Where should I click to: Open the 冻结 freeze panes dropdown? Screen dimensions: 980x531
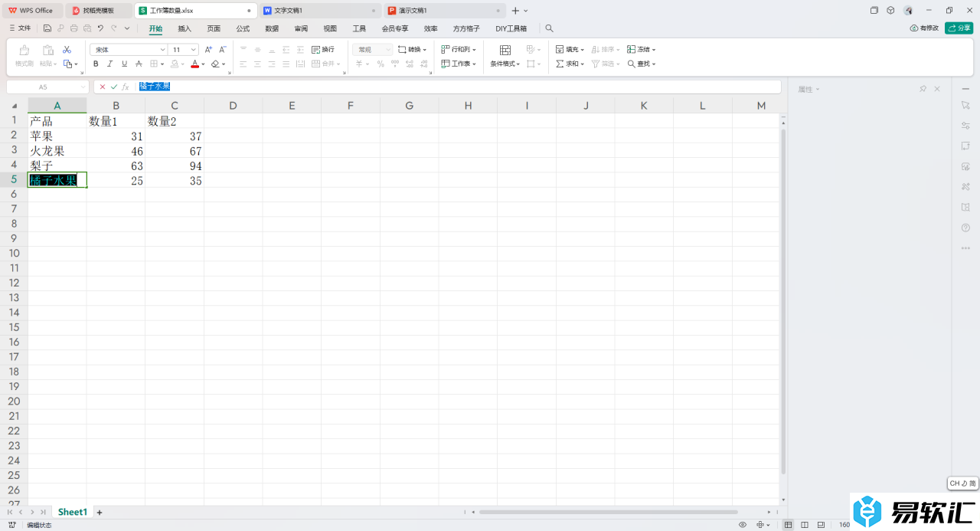pyautogui.click(x=642, y=49)
